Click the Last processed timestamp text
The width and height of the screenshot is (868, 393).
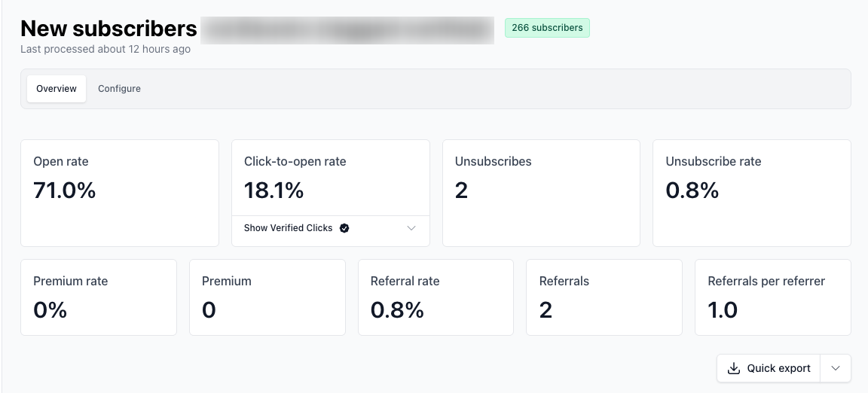point(105,49)
